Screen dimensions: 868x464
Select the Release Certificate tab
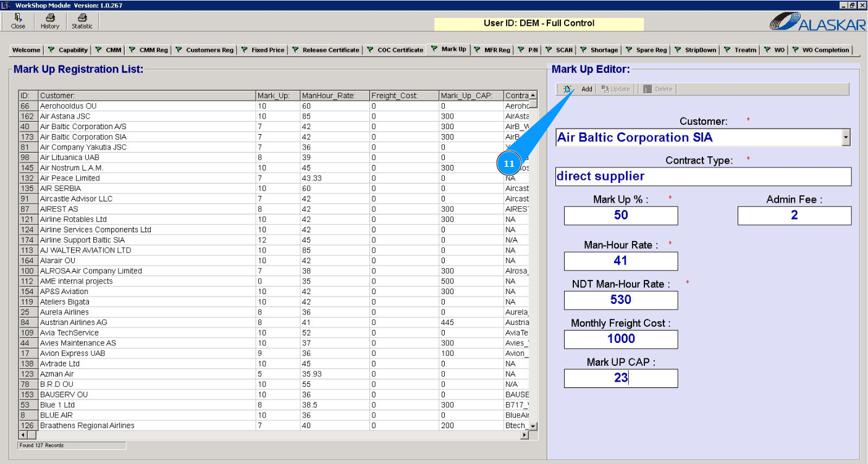(326, 50)
